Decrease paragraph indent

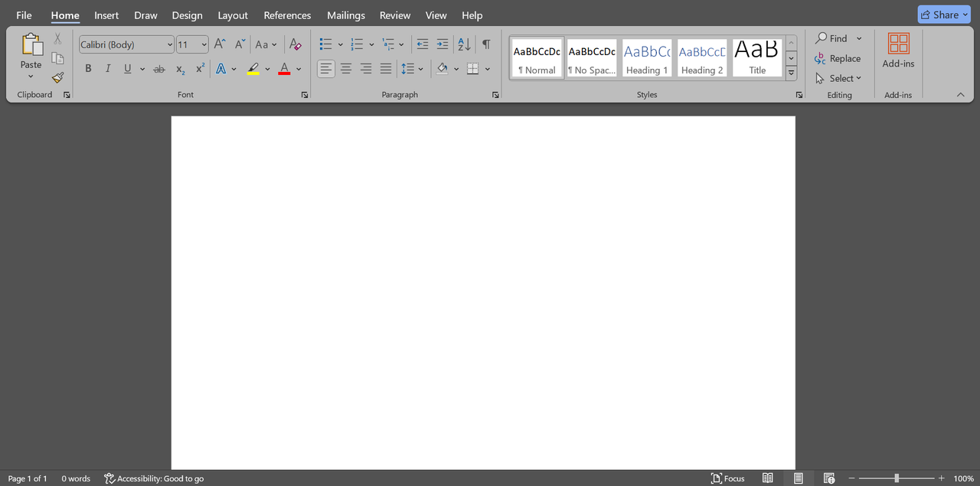coord(423,44)
